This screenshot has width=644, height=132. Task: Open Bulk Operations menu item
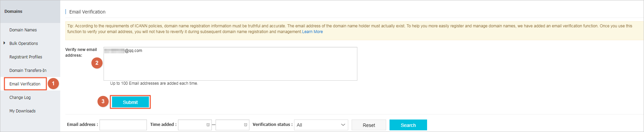(24, 44)
